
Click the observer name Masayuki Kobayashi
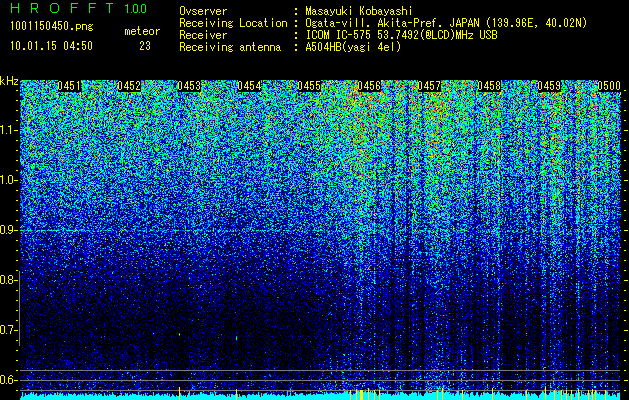359,11
